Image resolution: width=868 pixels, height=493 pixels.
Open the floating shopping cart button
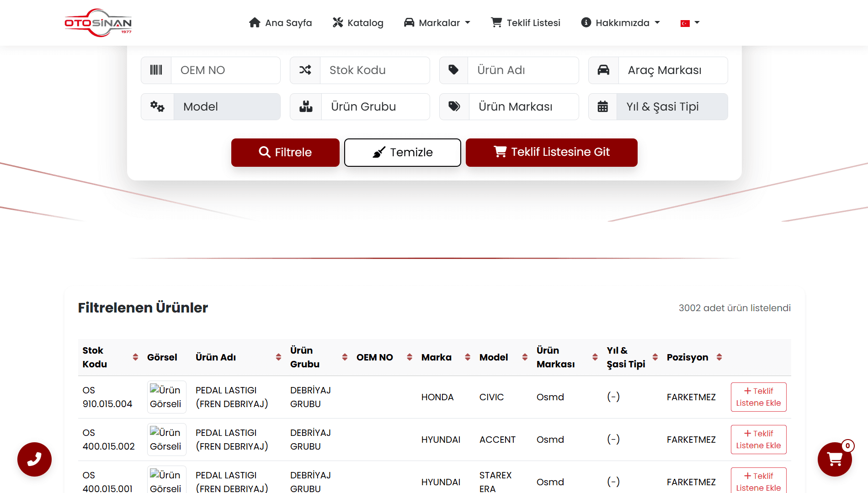click(x=835, y=459)
